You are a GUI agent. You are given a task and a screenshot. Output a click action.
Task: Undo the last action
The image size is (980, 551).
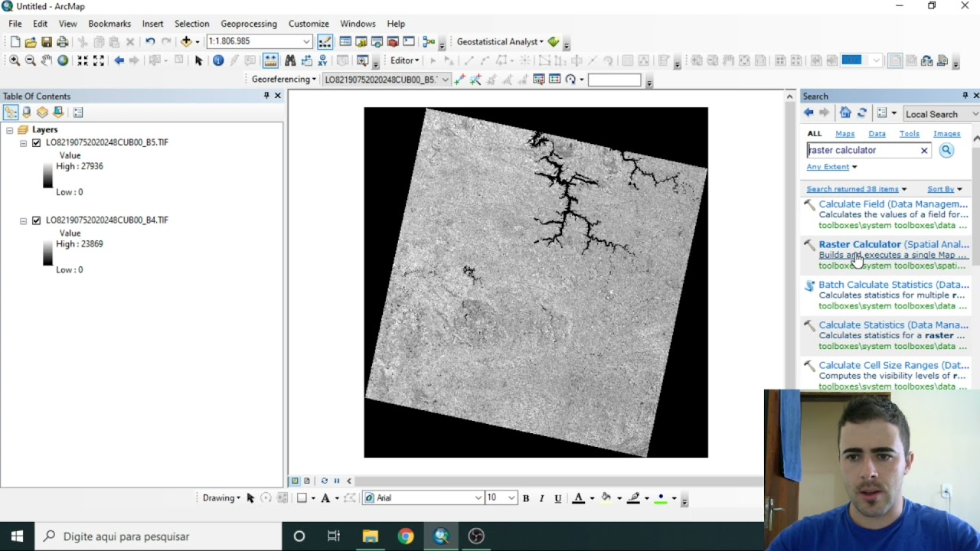pos(150,41)
